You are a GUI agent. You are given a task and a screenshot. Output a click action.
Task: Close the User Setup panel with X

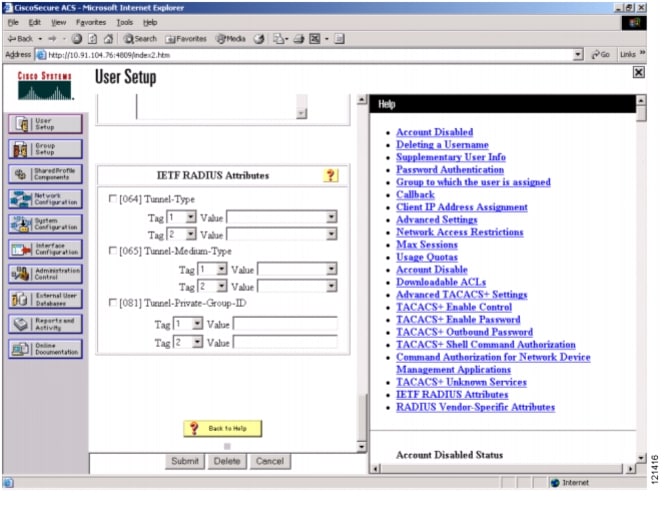tap(638, 72)
